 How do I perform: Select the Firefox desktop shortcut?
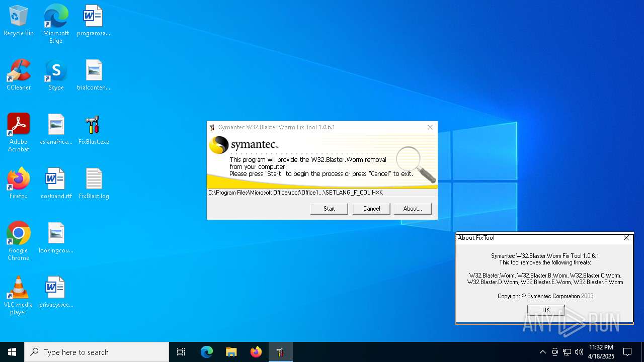tap(19, 184)
